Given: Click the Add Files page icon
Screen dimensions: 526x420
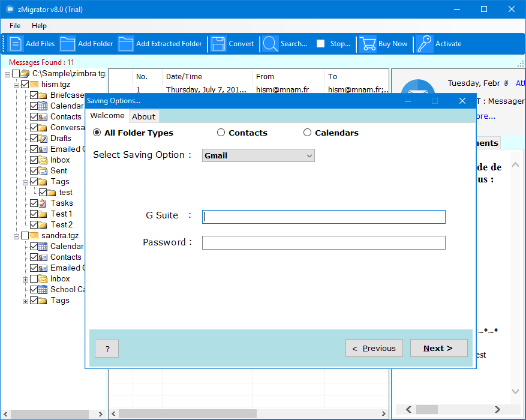Looking at the screenshot, I should pyautogui.click(x=16, y=44).
